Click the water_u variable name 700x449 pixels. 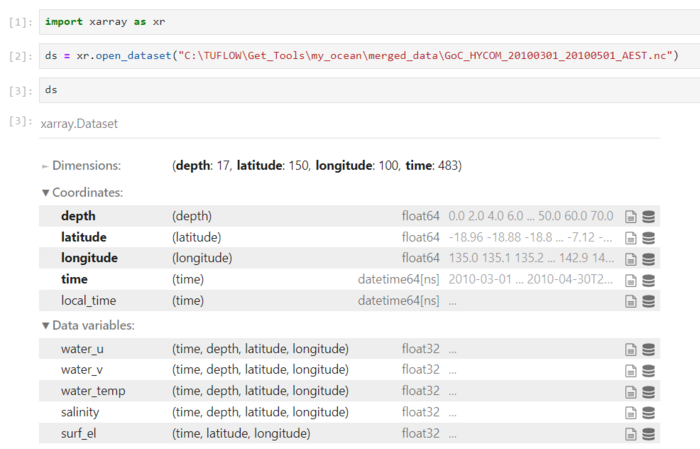[x=82, y=349]
